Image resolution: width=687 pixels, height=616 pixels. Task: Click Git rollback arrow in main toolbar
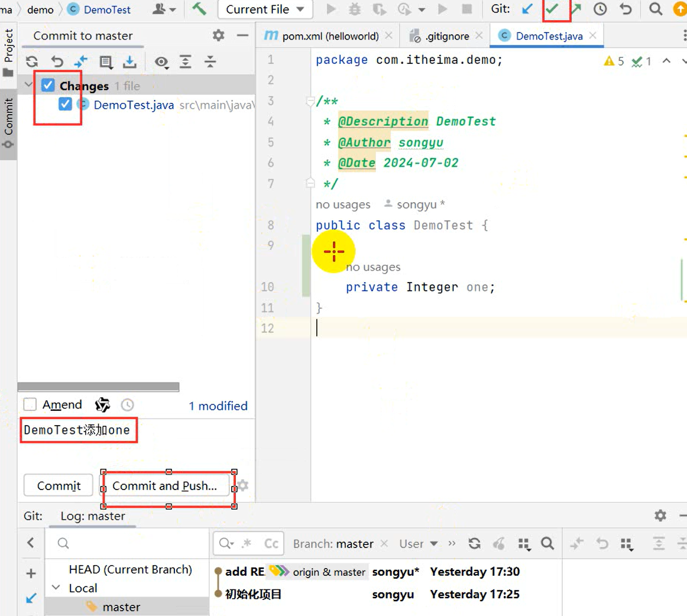tap(626, 9)
